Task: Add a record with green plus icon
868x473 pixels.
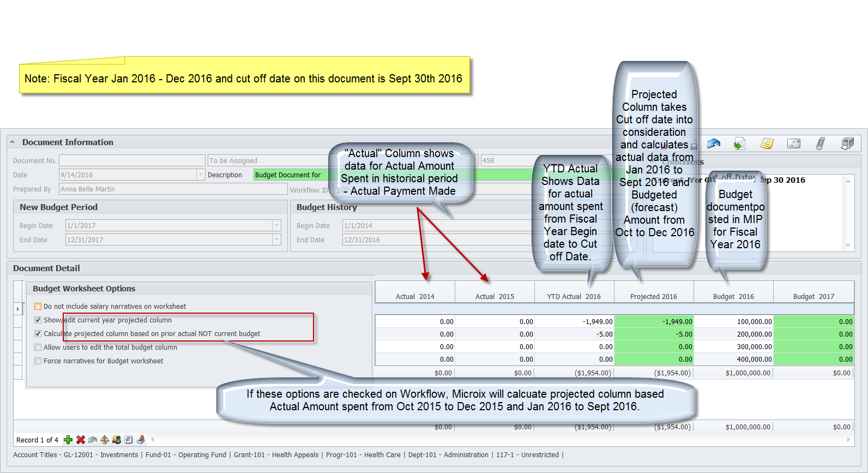Action: click(x=68, y=440)
